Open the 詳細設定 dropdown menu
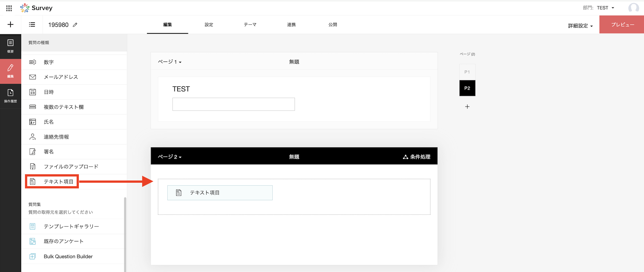 (x=580, y=26)
